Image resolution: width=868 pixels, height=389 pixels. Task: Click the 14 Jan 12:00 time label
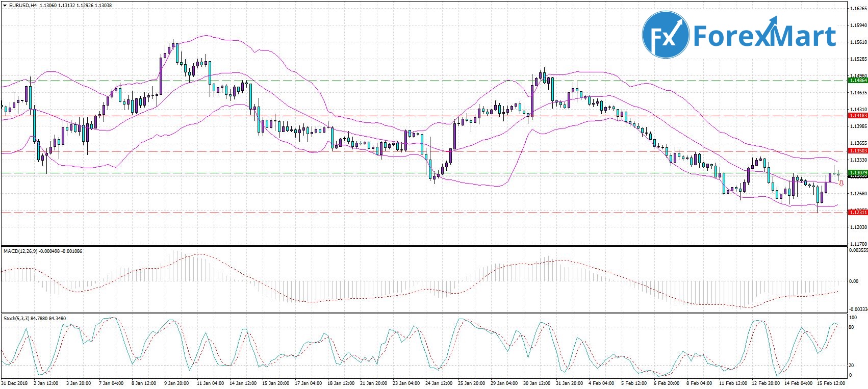(x=243, y=383)
